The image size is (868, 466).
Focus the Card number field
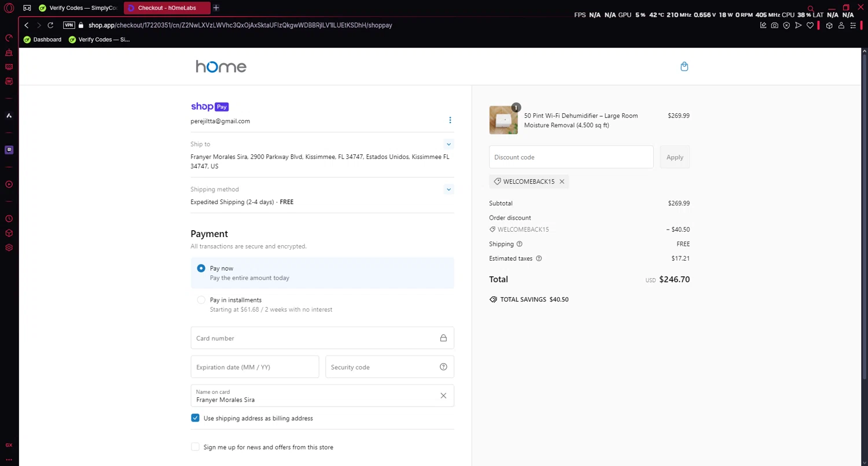(x=322, y=338)
